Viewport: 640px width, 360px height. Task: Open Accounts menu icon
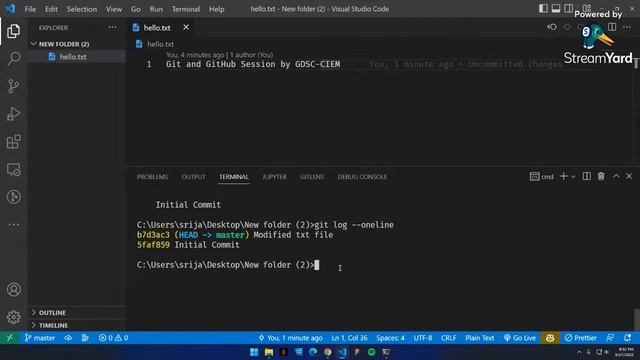click(13, 289)
